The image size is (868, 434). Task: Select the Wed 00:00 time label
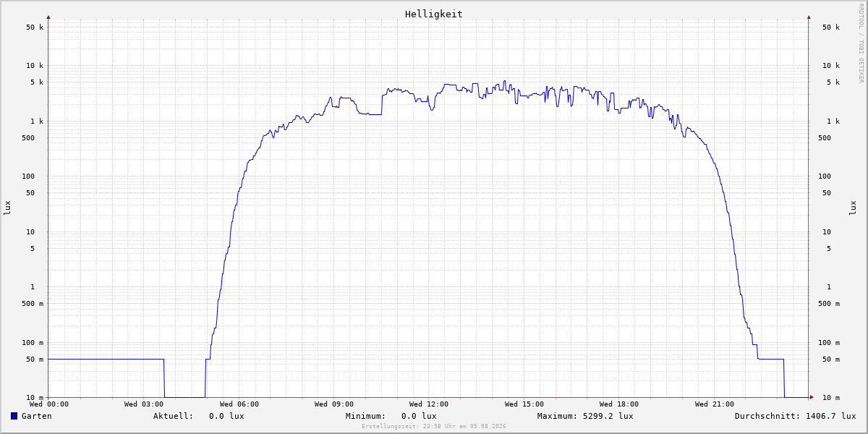pos(49,404)
